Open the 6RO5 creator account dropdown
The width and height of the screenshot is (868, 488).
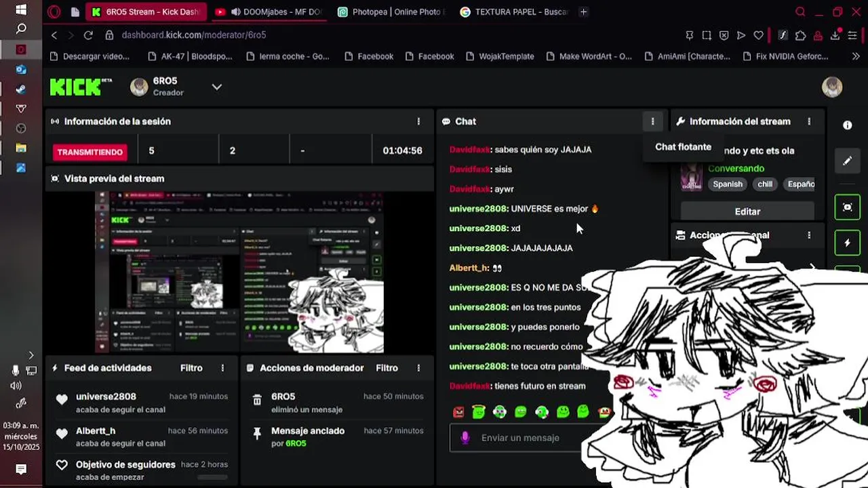(216, 87)
